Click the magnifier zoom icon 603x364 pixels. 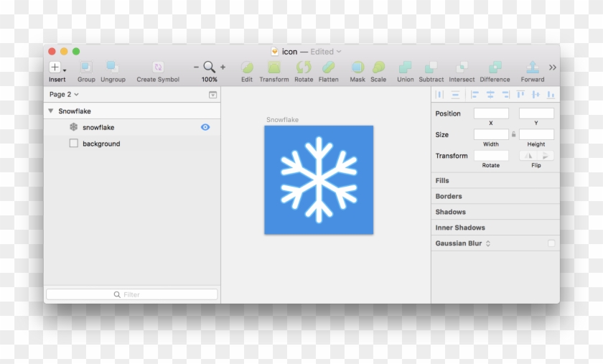[x=209, y=67]
